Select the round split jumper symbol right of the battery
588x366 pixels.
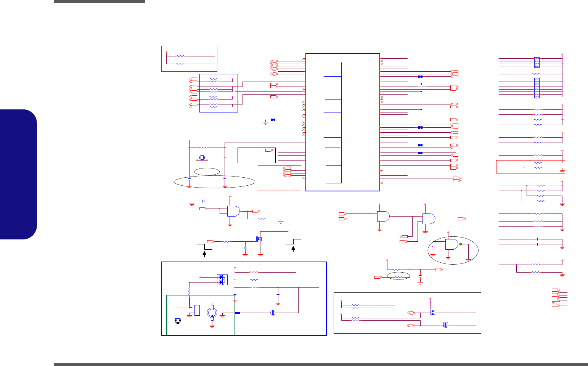(x=273, y=313)
